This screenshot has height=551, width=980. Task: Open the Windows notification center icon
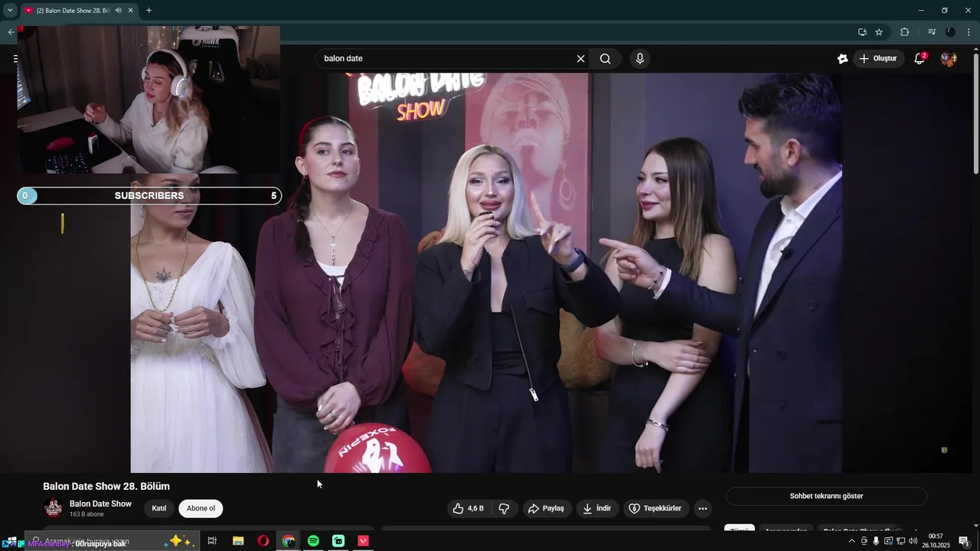964,541
